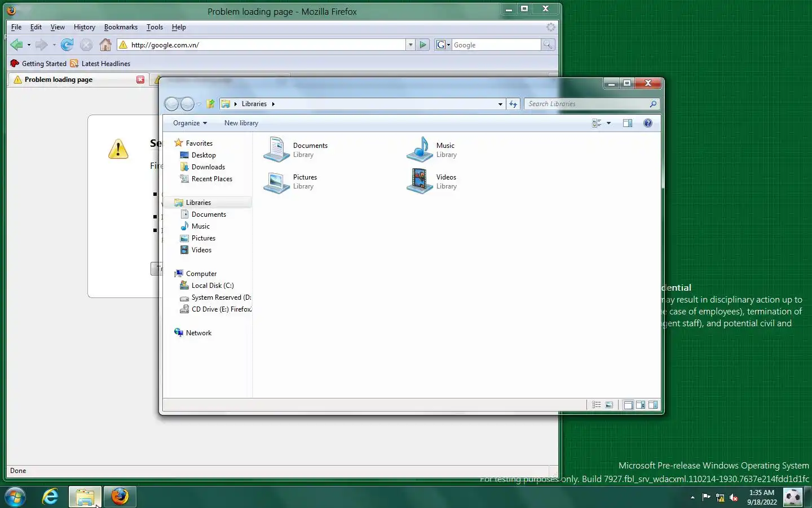812x508 pixels.
Task: Open the Getting Started bookmark
Action: [x=38, y=64]
